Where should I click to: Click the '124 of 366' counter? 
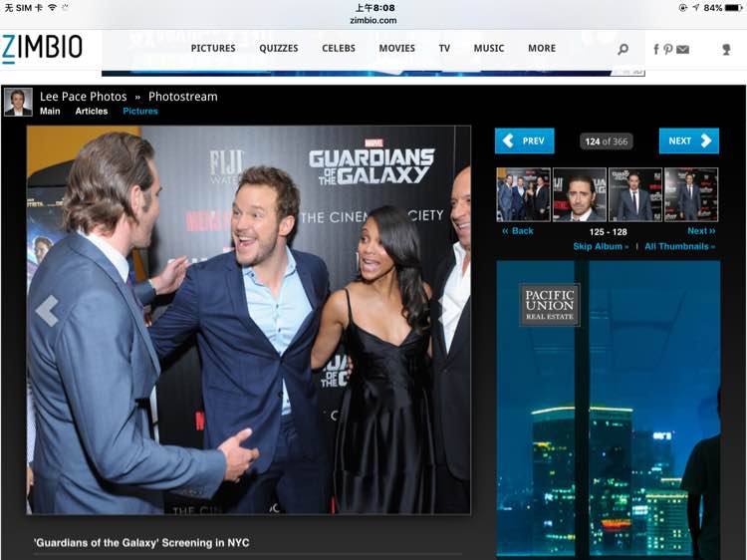pyautogui.click(x=607, y=141)
